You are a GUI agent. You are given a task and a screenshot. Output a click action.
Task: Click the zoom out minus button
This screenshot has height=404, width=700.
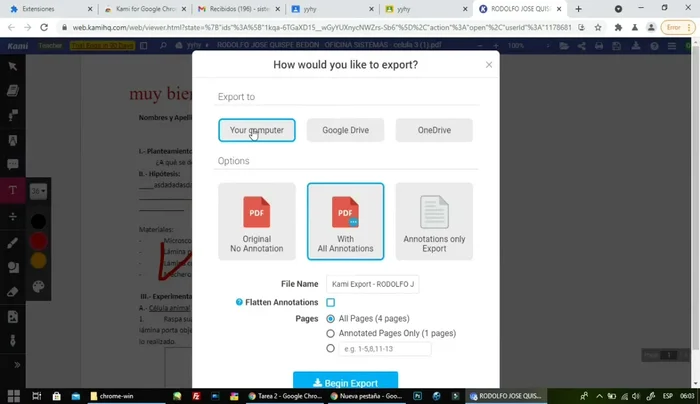[480, 46]
